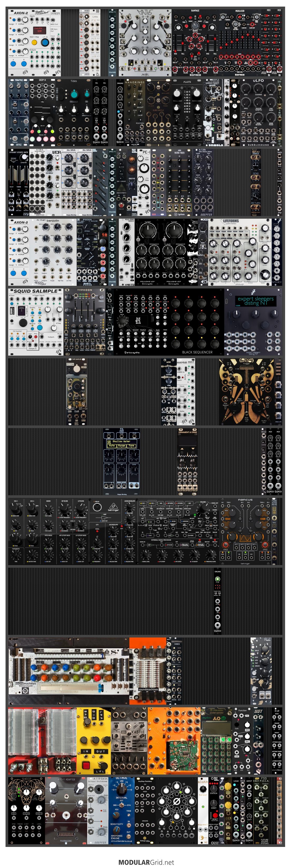Viewport: 293px width, 868px height.
Task: Open the TRAFFIC module
Action: (x=18, y=112)
